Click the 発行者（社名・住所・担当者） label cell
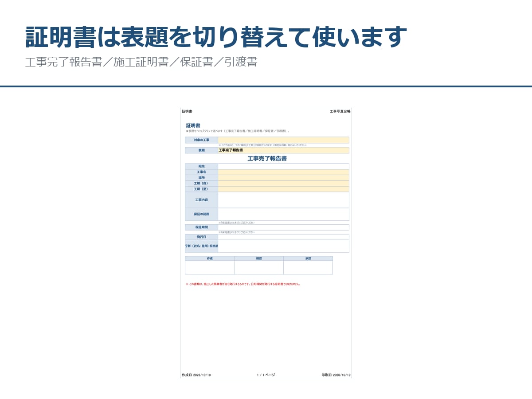The image size is (532, 399). [x=201, y=246]
